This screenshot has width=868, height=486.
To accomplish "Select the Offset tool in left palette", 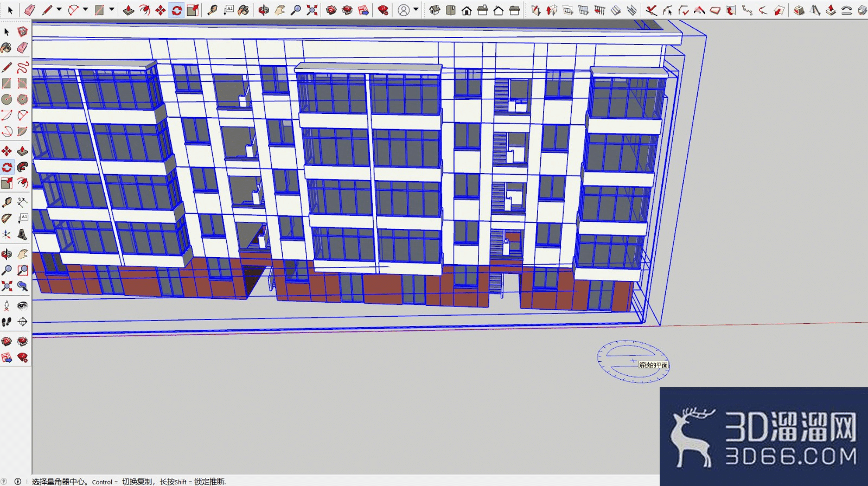I will pos(22,183).
